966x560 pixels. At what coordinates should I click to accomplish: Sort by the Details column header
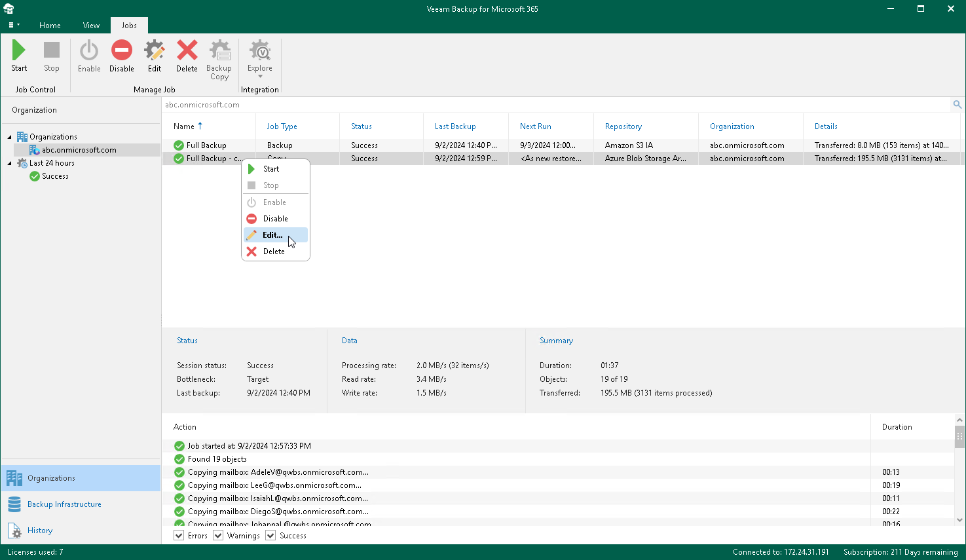pos(882,126)
